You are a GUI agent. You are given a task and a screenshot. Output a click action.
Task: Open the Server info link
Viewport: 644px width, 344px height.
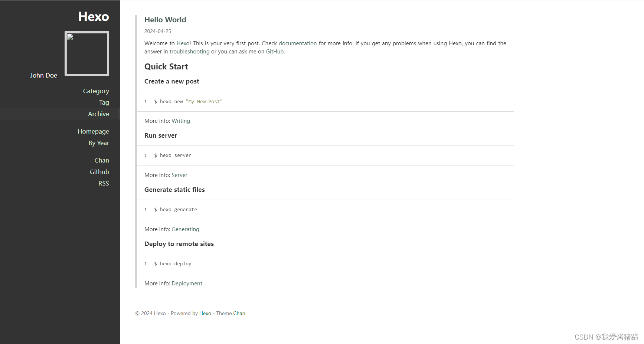click(x=179, y=175)
